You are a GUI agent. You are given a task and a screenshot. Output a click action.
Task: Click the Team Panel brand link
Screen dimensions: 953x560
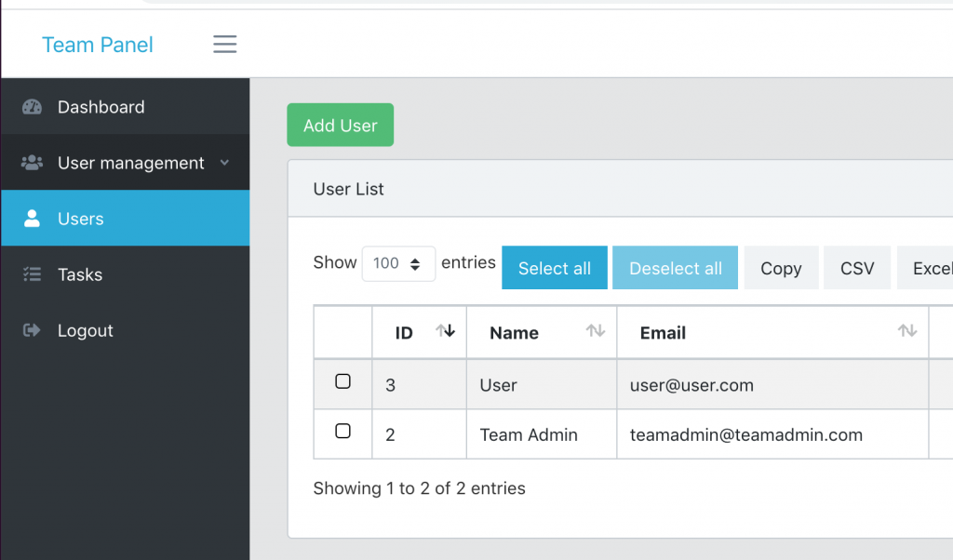98,45
